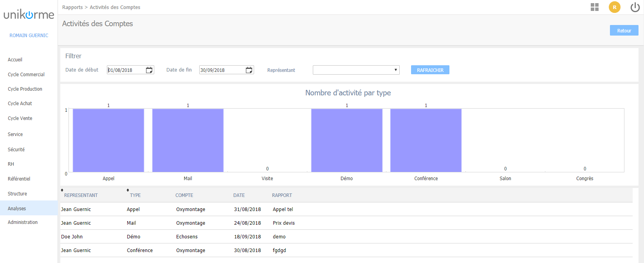644x263 pixels.
Task: Open the Représentant dropdown
Action: pos(356,70)
